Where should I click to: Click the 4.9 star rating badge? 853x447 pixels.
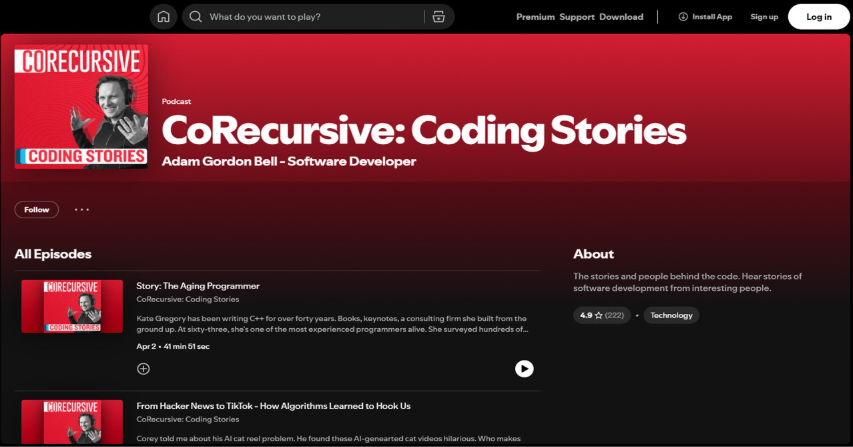[x=602, y=315]
